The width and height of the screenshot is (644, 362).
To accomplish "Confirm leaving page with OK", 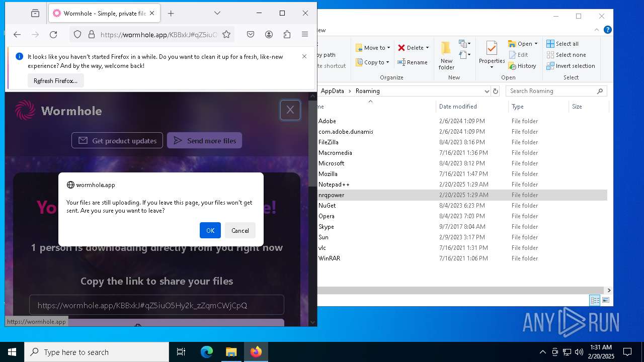I will [x=210, y=230].
